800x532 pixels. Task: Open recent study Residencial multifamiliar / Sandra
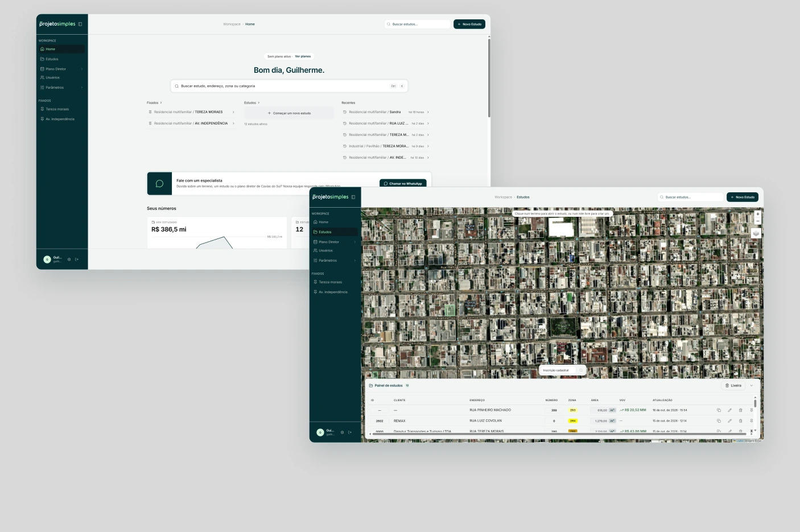click(386, 112)
